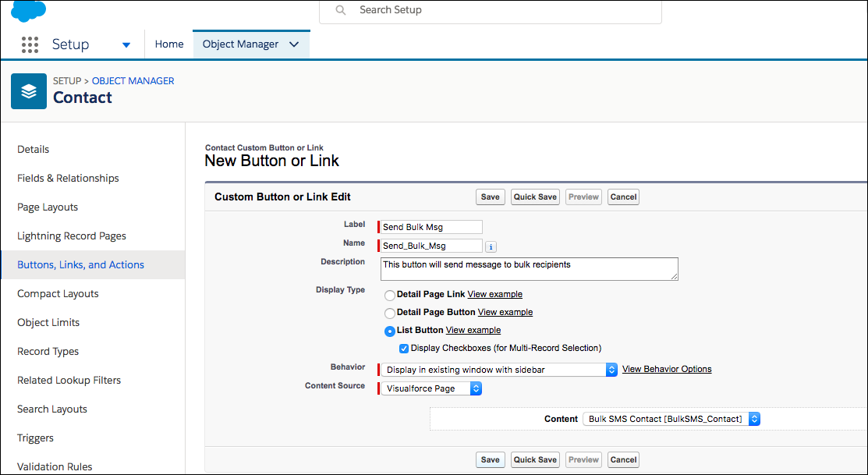Click the top Save button
The image size is (868, 475).
pos(491,197)
